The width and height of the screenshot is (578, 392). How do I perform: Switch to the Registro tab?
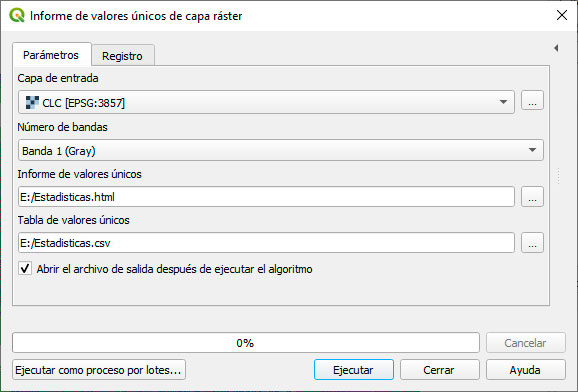tap(122, 56)
